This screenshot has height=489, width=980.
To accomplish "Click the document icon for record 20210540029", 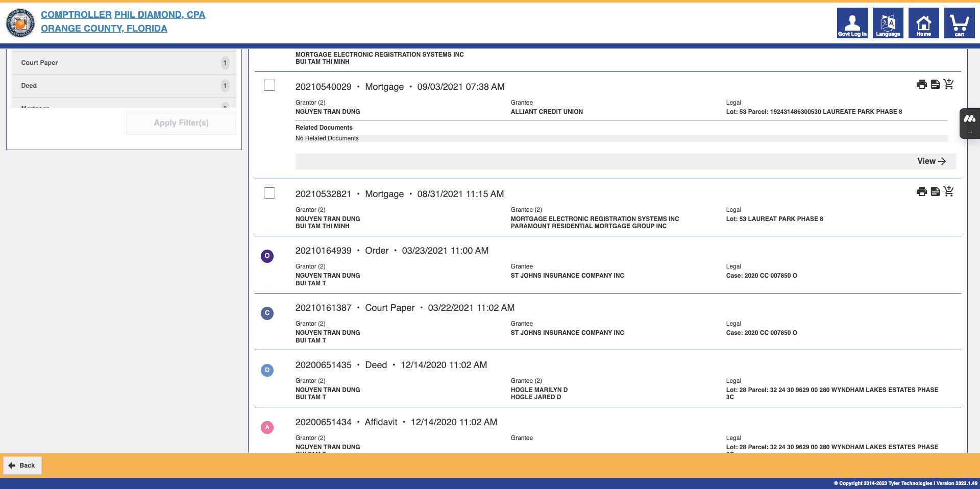I will [x=936, y=85].
